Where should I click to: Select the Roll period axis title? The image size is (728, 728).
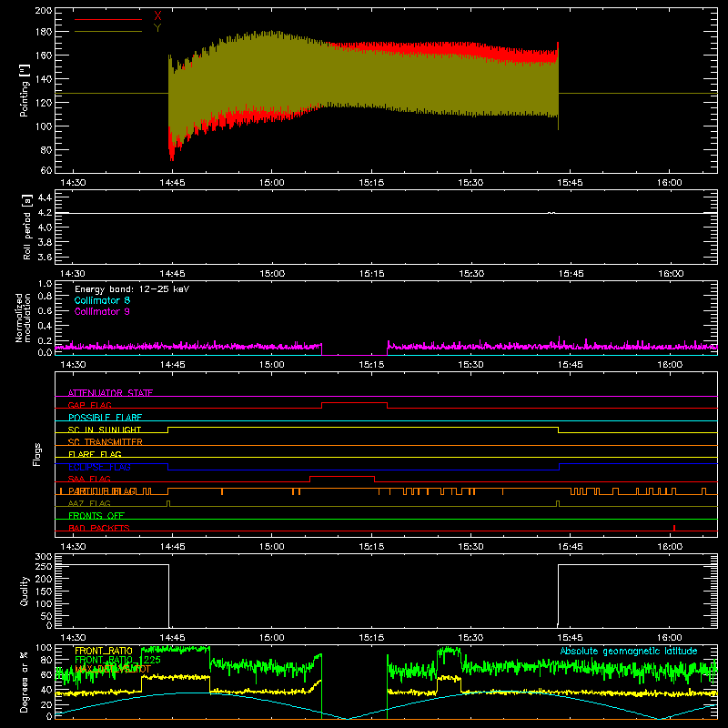pyautogui.click(x=27, y=227)
